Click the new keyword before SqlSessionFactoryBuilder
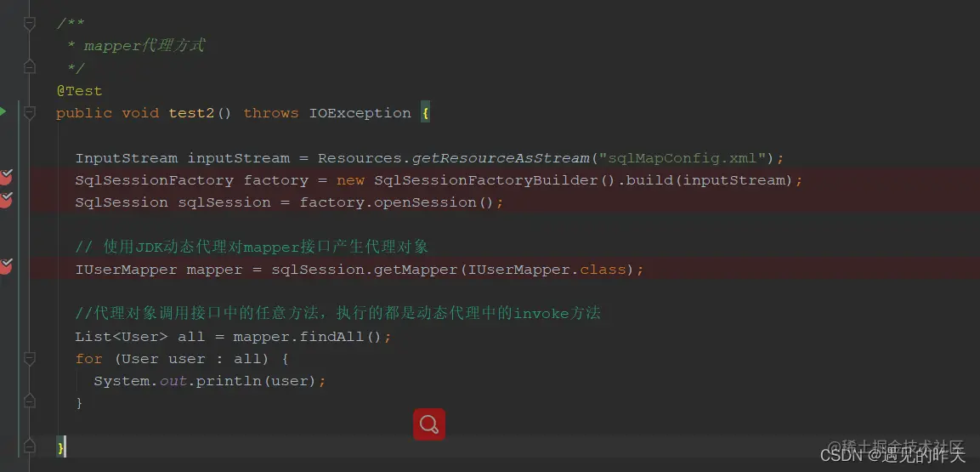This screenshot has height=472, width=980. 350,180
